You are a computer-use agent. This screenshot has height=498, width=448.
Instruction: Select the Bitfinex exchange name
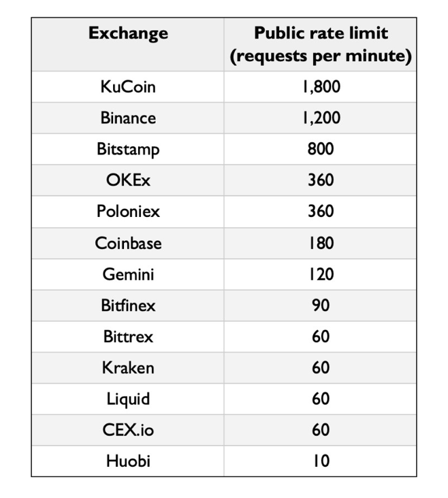(128, 305)
